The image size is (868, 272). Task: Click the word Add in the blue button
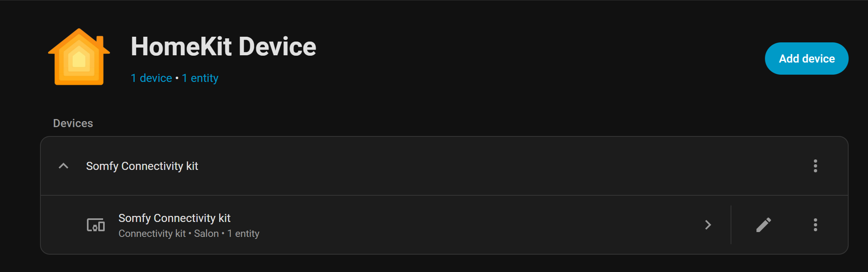tap(789, 59)
